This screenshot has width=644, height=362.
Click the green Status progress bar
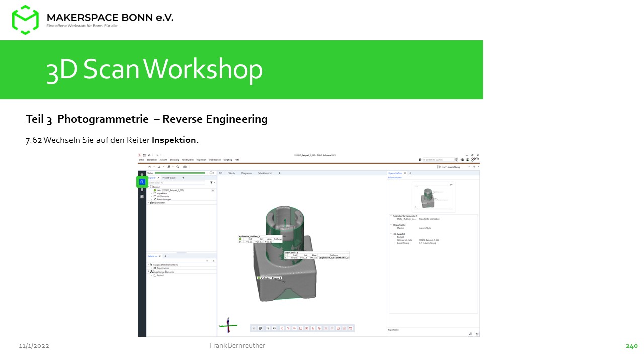click(x=180, y=173)
